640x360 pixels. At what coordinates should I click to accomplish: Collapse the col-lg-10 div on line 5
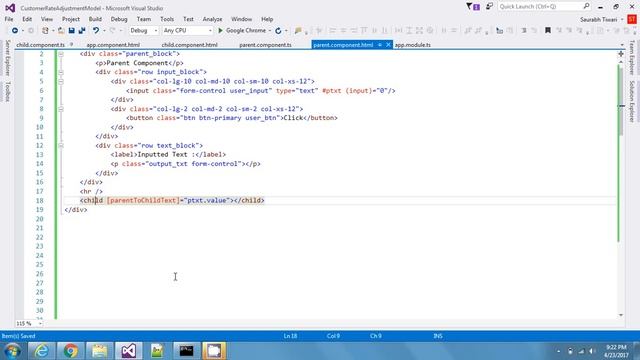click(61, 81)
